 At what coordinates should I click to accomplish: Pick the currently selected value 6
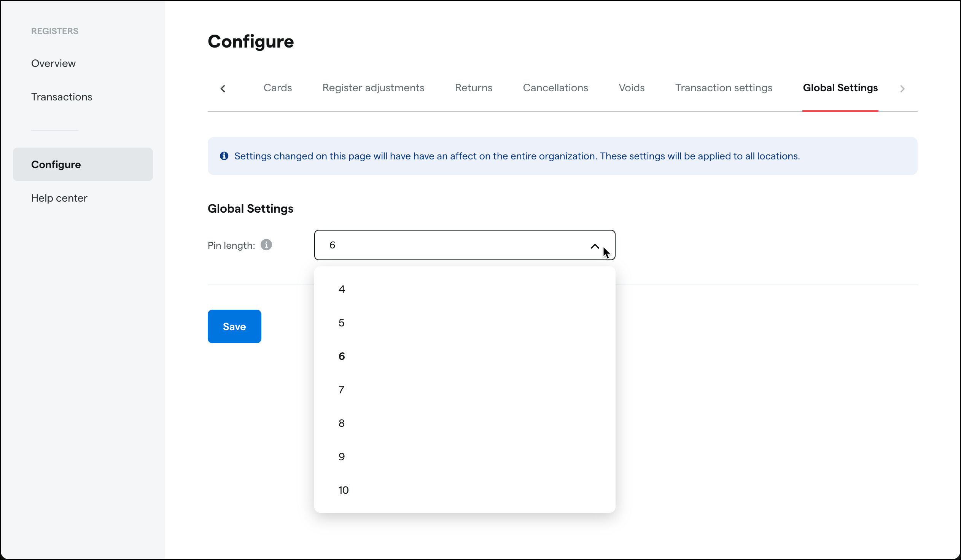341,356
